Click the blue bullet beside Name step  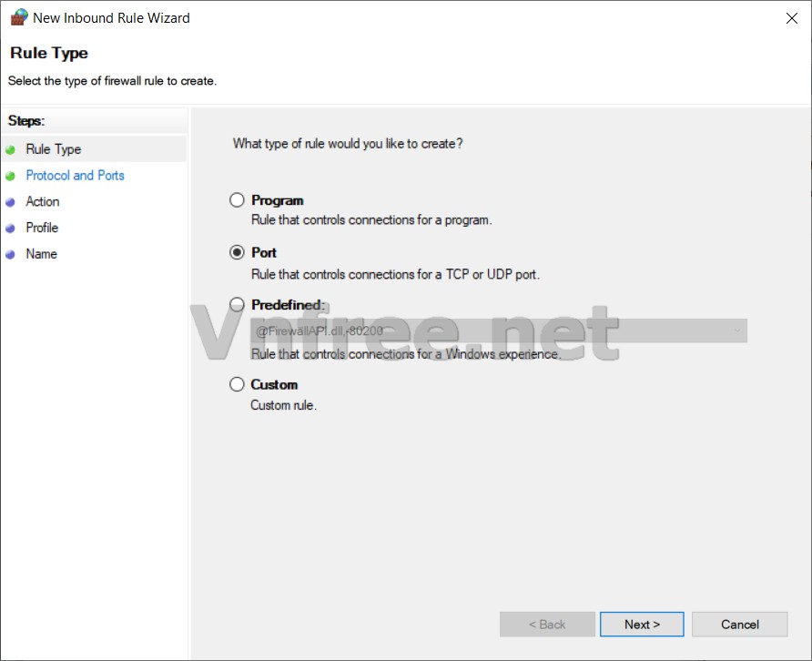tap(11, 255)
